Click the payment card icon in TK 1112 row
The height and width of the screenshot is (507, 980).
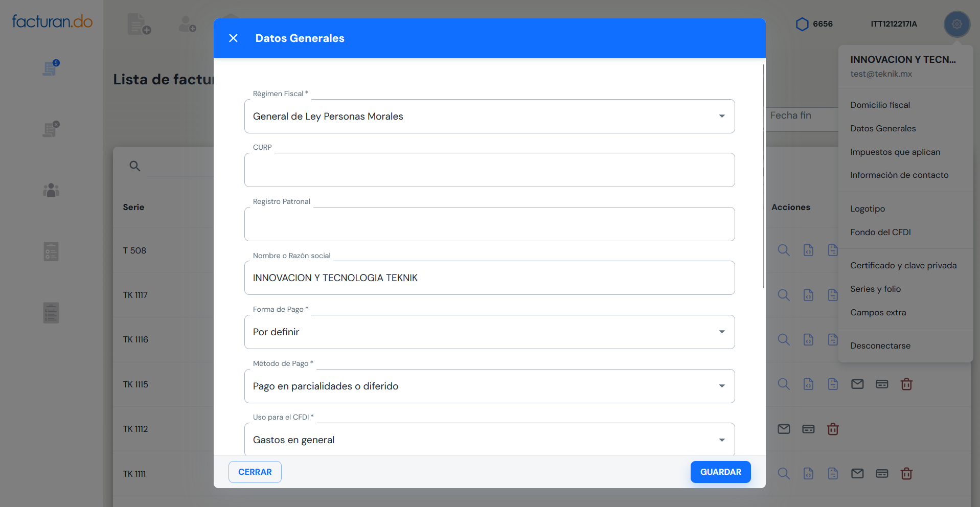(x=808, y=429)
